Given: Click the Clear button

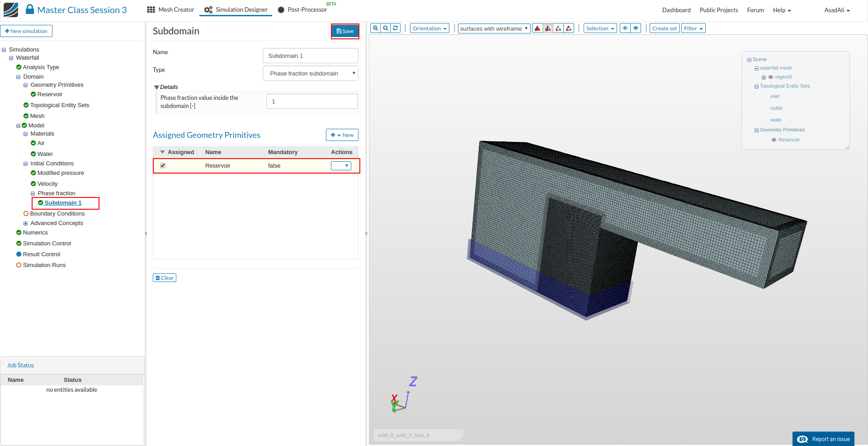Looking at the screenshot, I should point(165,278).
